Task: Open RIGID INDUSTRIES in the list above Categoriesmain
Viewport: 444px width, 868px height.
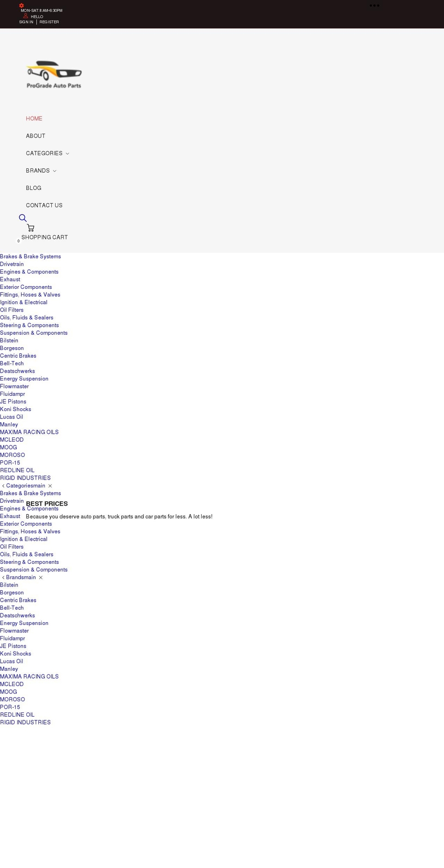Action: (x=25, y=478)
